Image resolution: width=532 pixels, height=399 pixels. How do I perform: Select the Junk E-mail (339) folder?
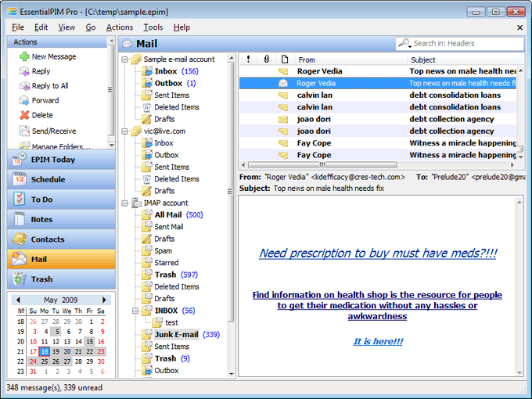tap(187, 335)
